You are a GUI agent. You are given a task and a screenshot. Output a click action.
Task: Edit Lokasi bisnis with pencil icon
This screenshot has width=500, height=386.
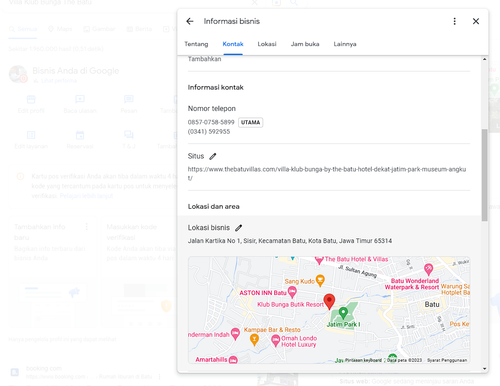pyautogui.click(x=238, y=228)
